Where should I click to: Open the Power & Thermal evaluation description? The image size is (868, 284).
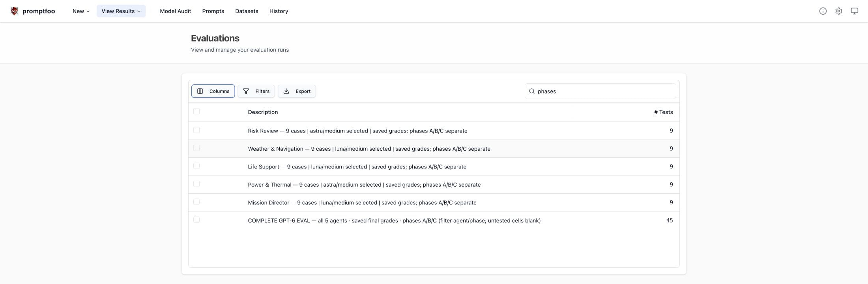[364, 185]
